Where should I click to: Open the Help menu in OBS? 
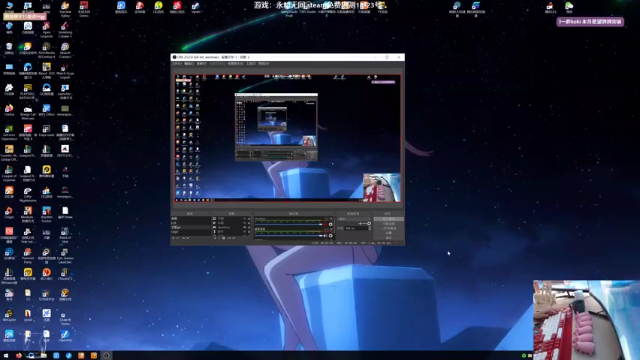pyautogui.click(x=264, y=64)
